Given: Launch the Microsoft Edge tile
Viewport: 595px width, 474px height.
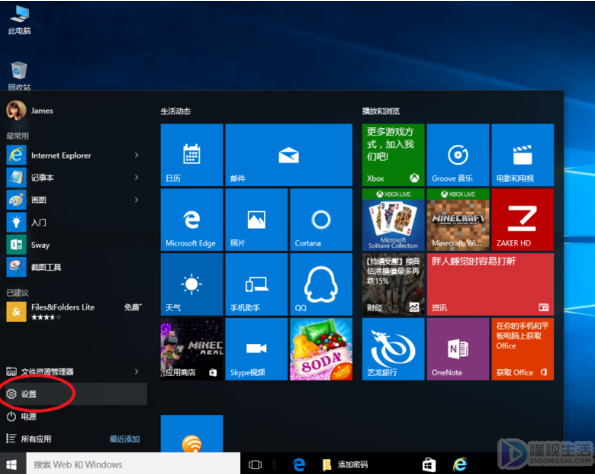Looking at the screenshot, I should click(192, 220).
